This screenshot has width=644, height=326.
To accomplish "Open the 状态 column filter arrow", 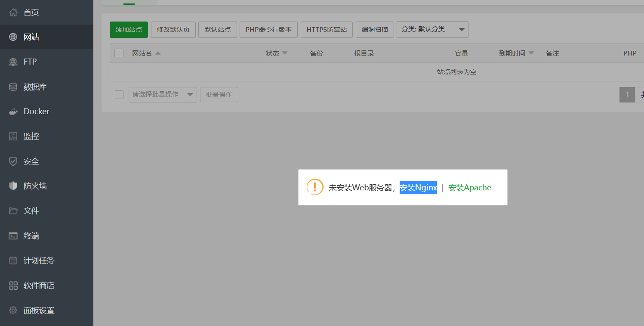I will [285, 53].
